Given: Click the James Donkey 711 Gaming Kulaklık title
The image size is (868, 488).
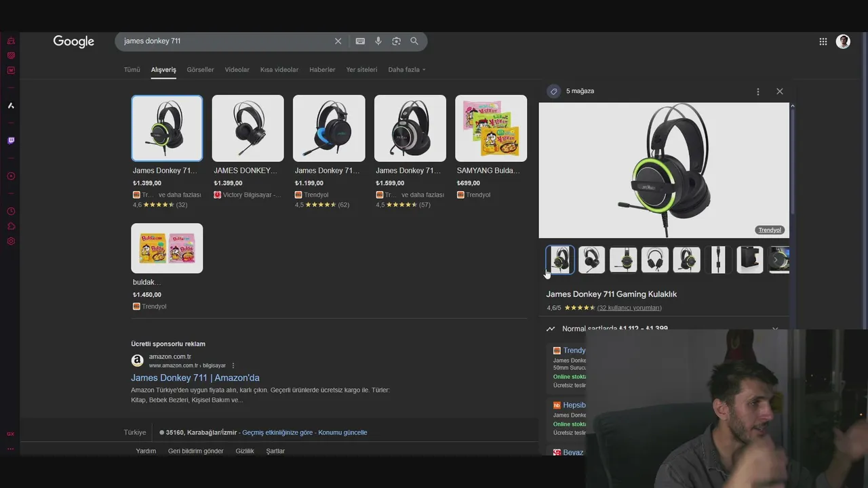Looking at the screenshot, I should (x=612, y=294).
